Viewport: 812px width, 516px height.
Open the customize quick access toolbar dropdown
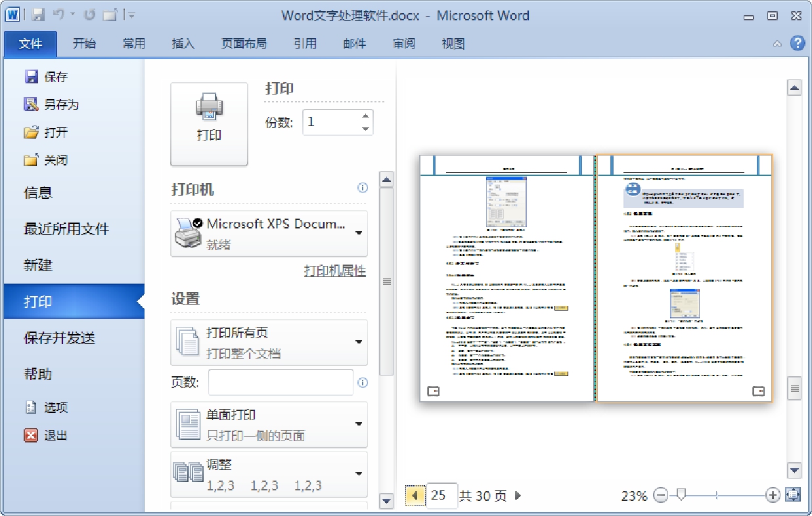tap(131, 14)
